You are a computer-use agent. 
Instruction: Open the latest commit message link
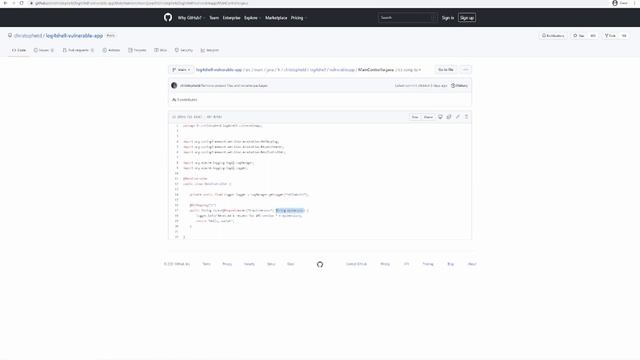point(236,86)
